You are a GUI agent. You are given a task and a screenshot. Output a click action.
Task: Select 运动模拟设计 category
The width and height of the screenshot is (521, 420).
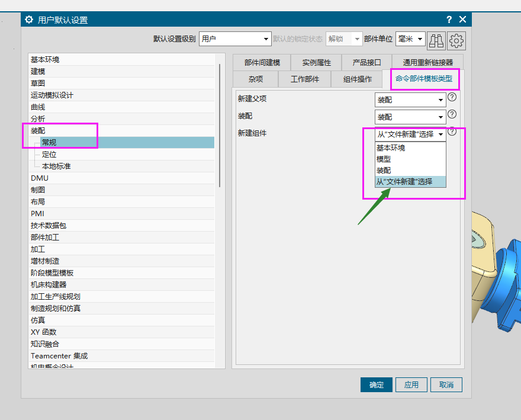tap(121, 95)
